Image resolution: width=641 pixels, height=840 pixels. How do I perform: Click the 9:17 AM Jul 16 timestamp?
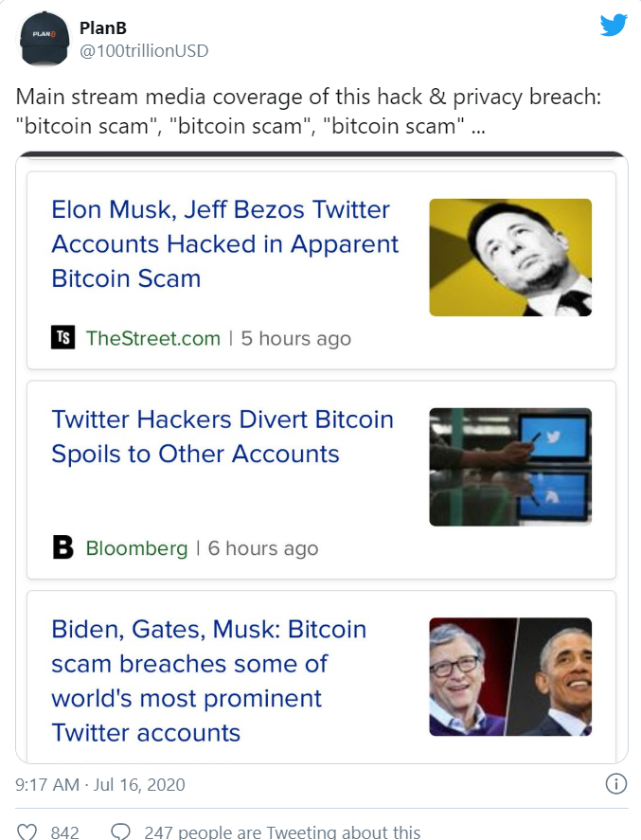pos(100,785)
